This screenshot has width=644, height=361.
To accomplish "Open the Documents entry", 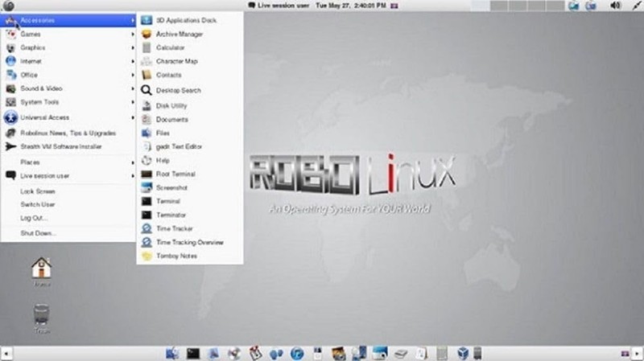I will [190, 119].
